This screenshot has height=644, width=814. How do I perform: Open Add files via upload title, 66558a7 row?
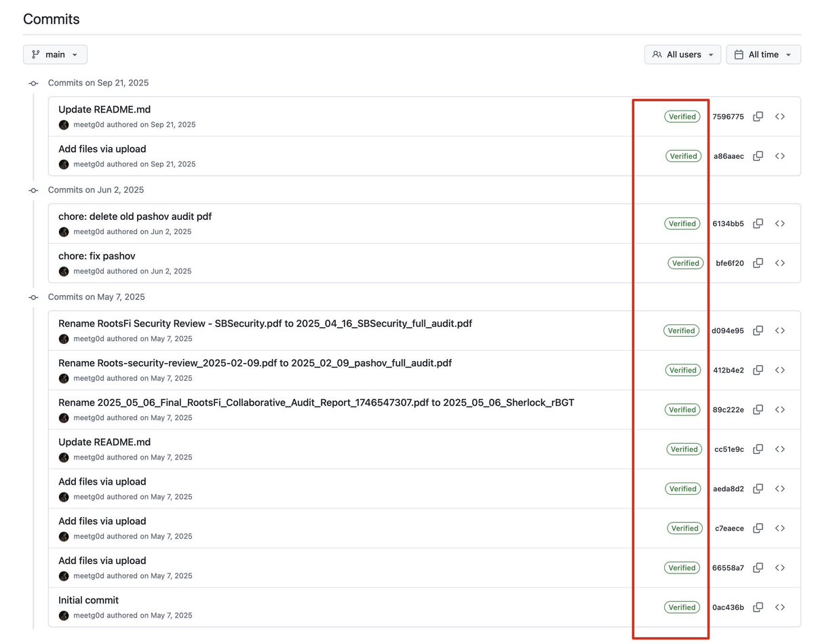[x=102, y=561]
